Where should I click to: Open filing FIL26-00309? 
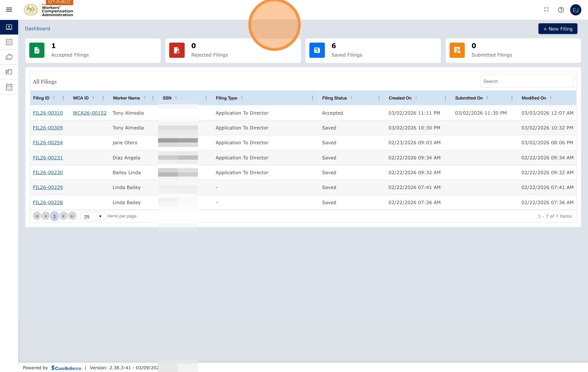(x=48, y=128)
